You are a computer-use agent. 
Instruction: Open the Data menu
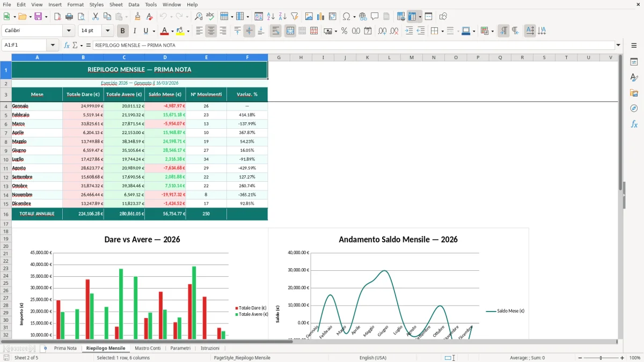[x=134, y=4]
